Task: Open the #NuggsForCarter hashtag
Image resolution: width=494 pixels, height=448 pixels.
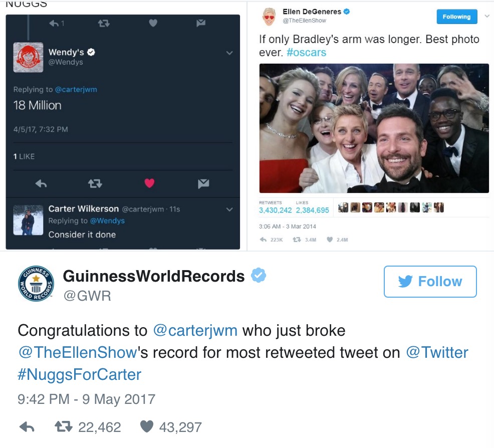Action: pos(80,374)
